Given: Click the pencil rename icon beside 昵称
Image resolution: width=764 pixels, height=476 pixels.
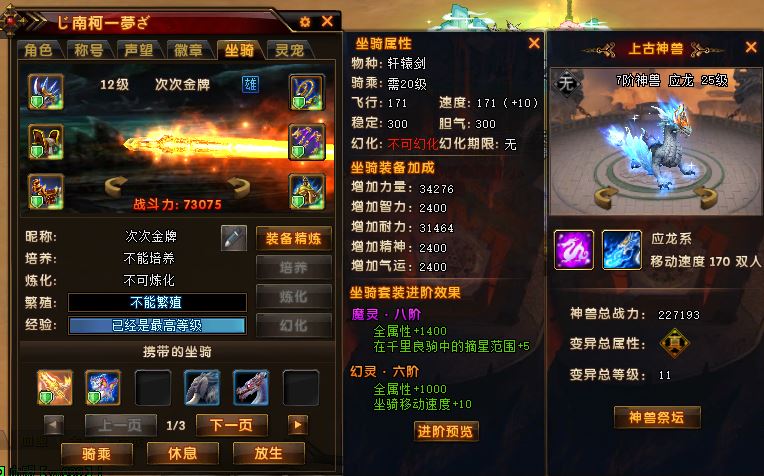Looking at the screenshot, I should click(233, 238).
